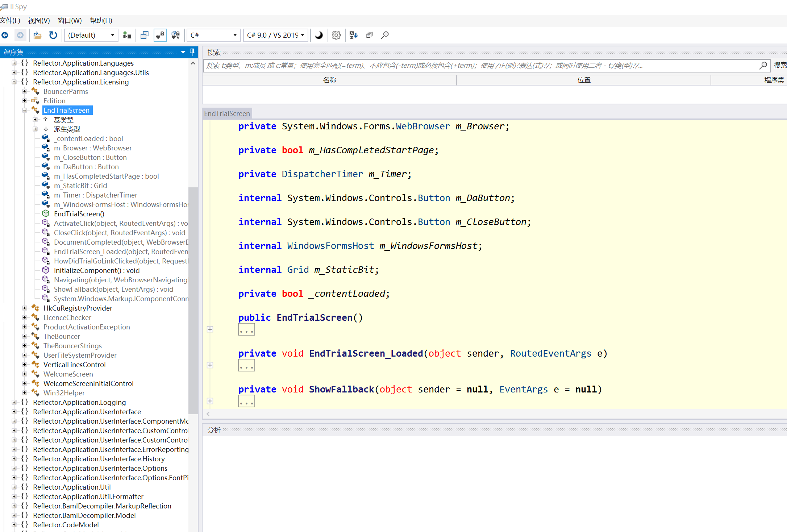Image resolution: width=787 pixels, height=532 pixels.
Task: Sort by the 名称 column header
Action: pos(330,80)
